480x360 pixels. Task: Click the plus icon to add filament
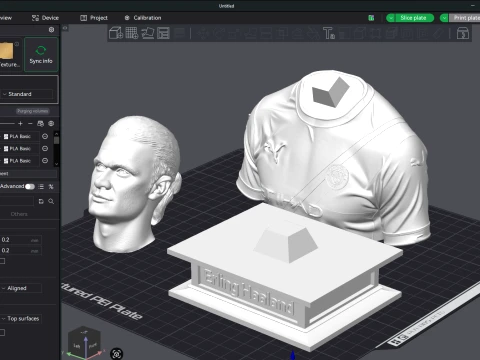point(20,124)
